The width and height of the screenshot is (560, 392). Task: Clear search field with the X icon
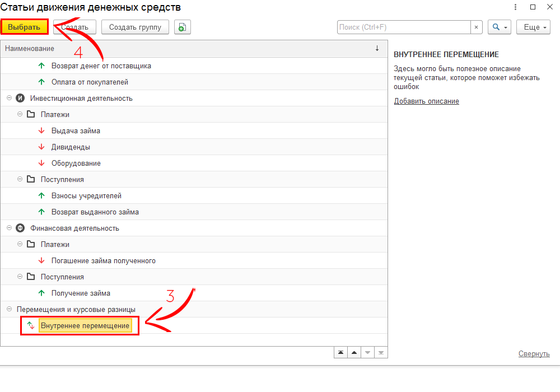[x=476, y=27]
